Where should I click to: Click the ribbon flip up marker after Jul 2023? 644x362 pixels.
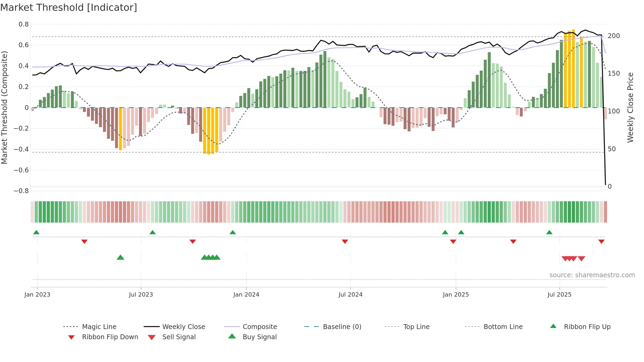point(152,232)
